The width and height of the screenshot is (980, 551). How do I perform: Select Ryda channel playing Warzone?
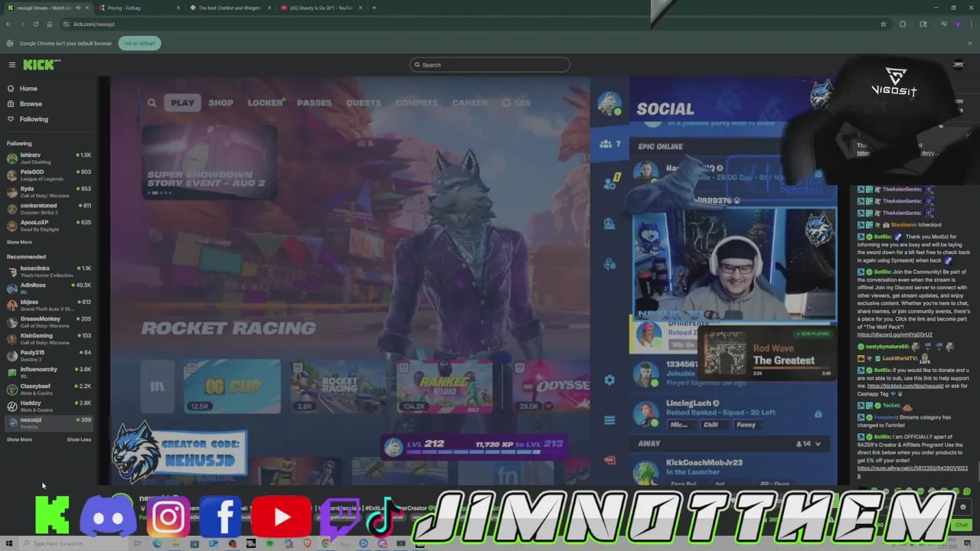[49, 192]
